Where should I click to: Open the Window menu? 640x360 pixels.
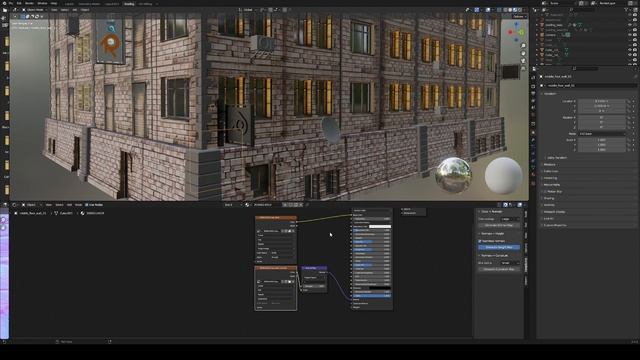coord(42,3)
